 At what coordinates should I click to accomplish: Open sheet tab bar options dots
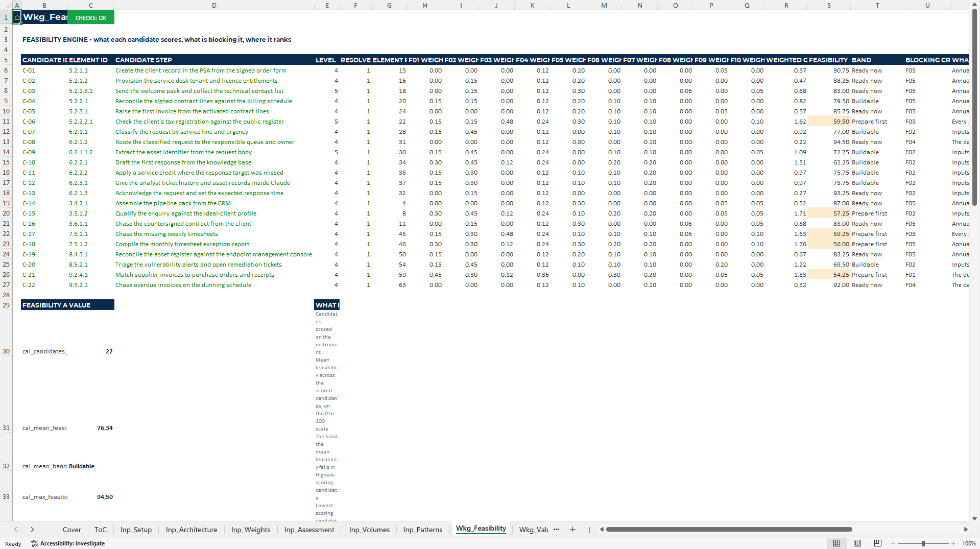(x=589, y=530)
